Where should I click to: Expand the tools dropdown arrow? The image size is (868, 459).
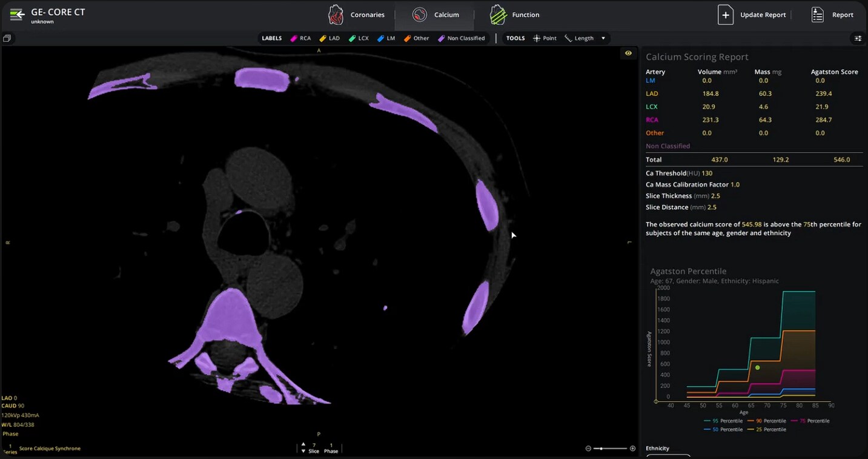point(603,38)
